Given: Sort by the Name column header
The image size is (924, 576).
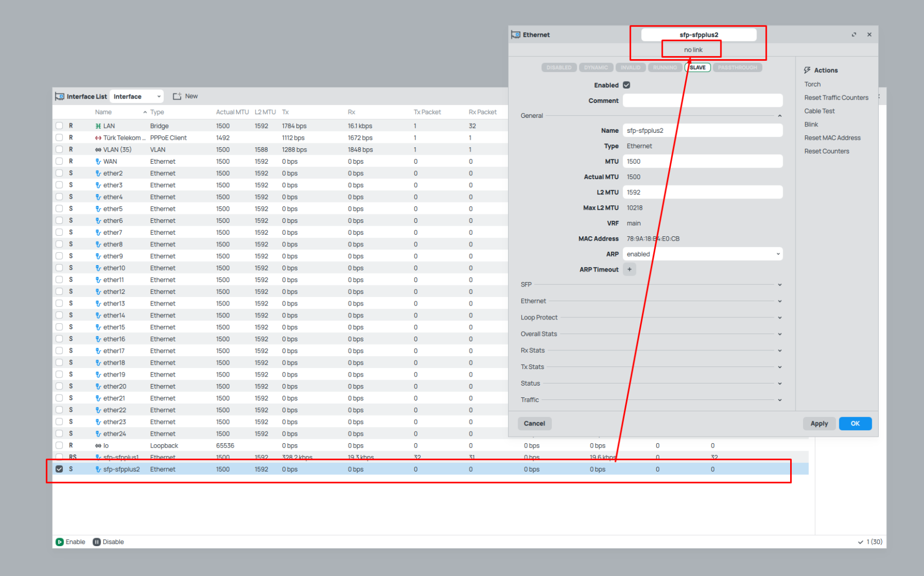Looking at the screenshot, I should [x=103, y=112].
